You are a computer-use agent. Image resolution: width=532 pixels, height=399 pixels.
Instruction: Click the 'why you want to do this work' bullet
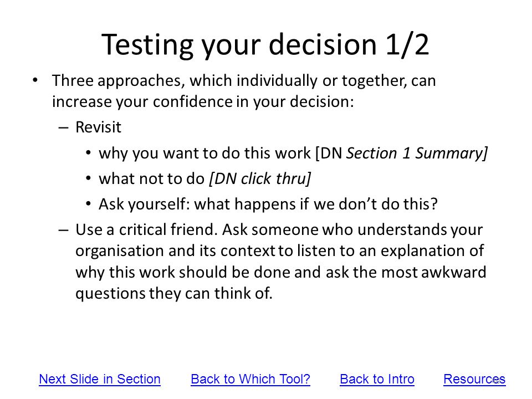click(x=293, y=154)
